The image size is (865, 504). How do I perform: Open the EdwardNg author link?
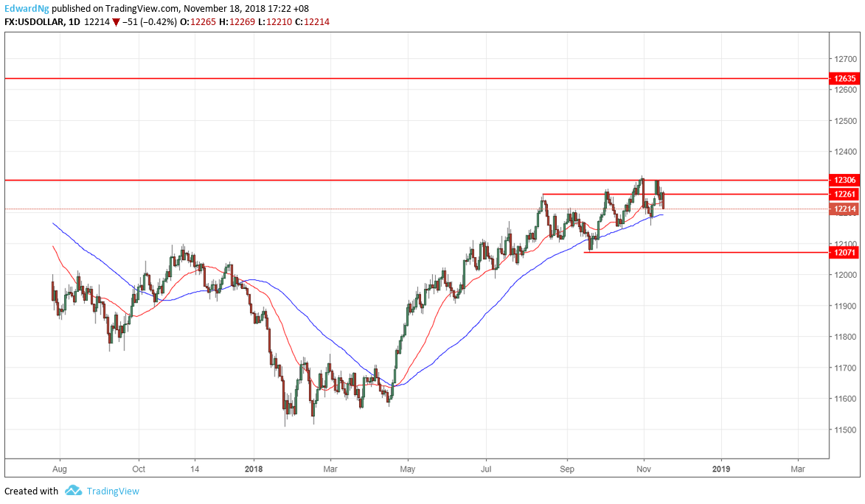[27, 8]
